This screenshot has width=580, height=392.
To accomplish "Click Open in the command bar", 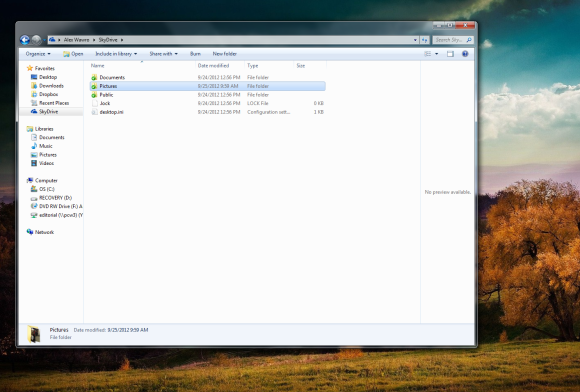I will (73, 54).
